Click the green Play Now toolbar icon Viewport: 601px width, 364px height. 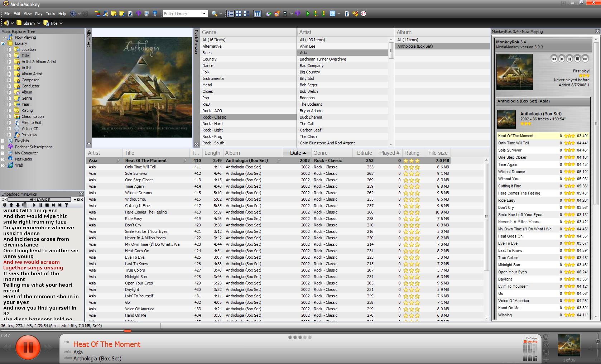308,14
